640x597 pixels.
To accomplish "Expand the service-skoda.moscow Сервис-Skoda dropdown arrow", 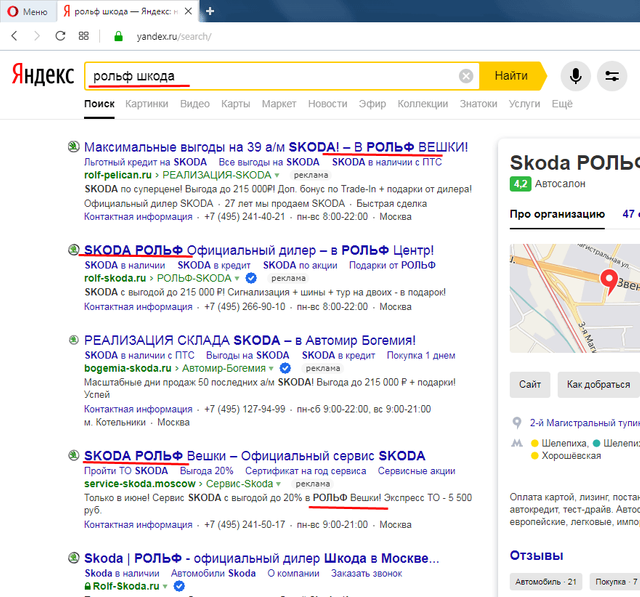I will [278, 484].
